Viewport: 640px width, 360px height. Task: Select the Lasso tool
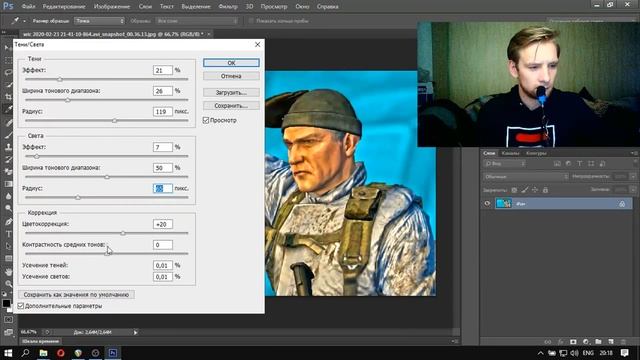tap(8, 72)
